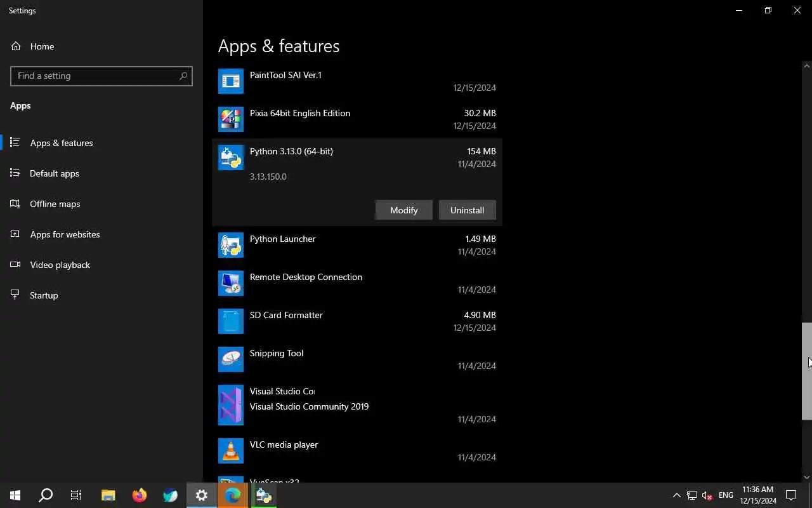Click the 154 MB size value
The image size is (812, 508).
tap(481, 151)
